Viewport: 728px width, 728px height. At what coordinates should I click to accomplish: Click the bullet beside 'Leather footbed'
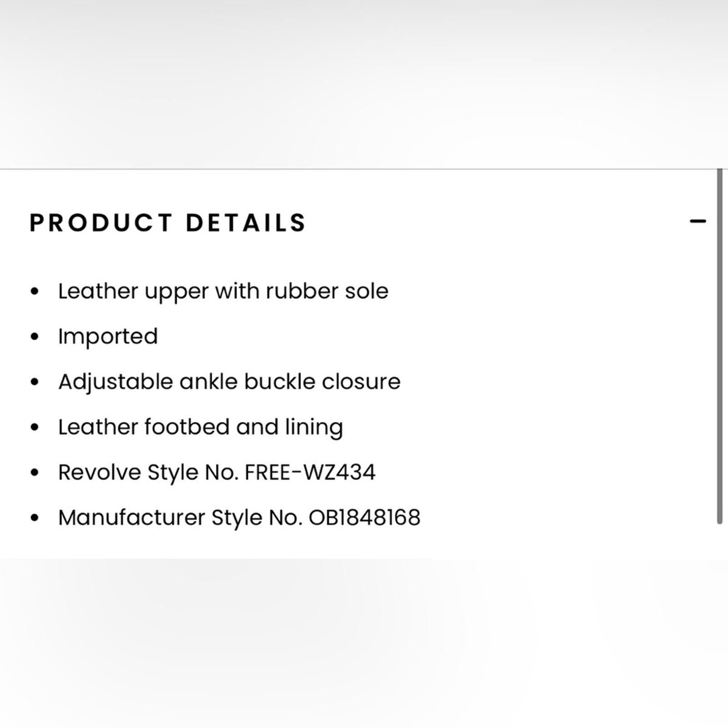tap(35, 427)
